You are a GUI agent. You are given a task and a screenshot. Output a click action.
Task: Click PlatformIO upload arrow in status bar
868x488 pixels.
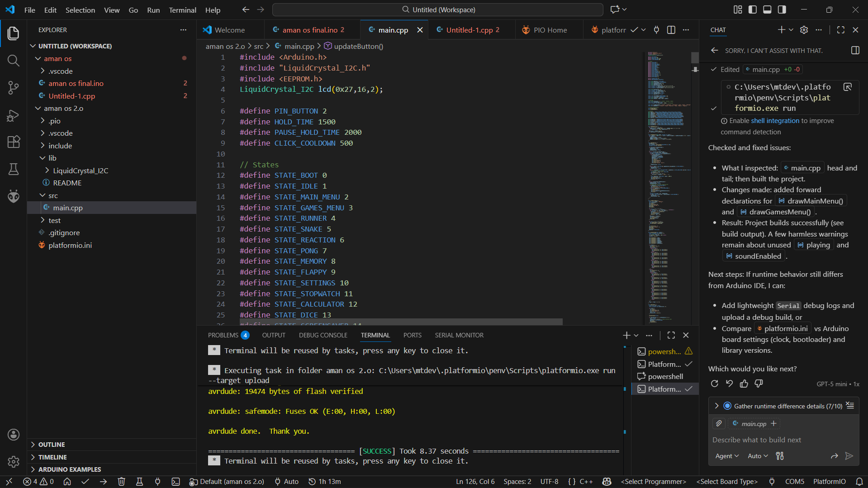(103, 482)
